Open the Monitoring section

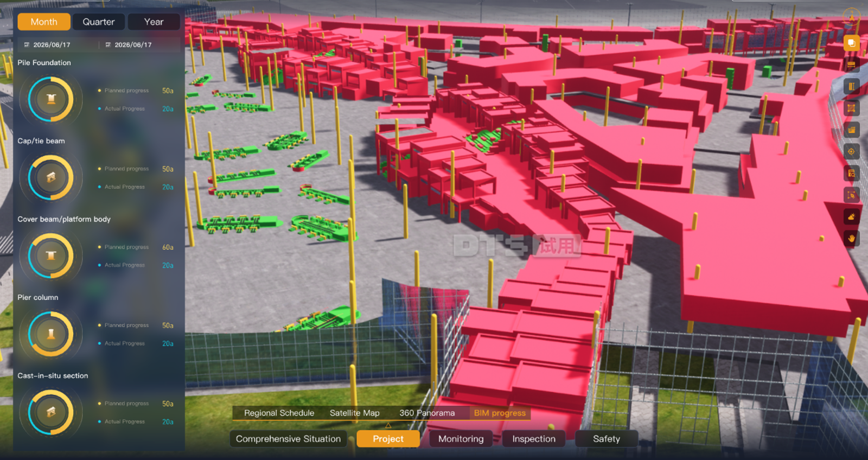coord(461,439)
